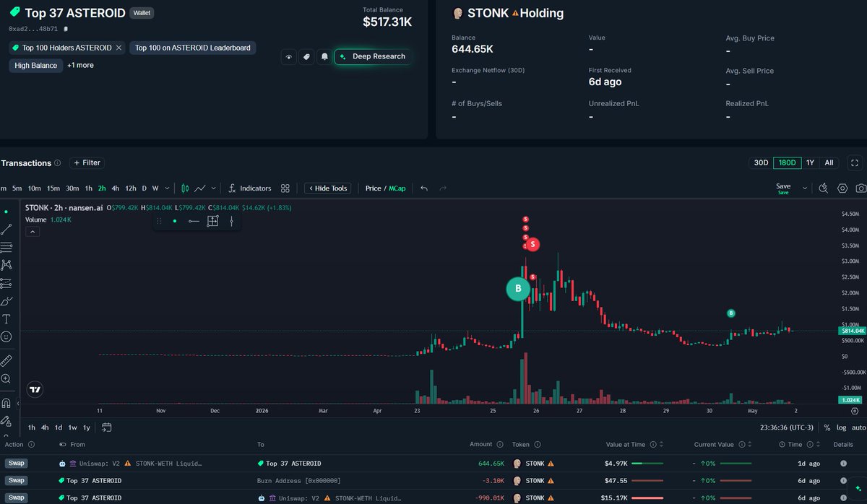Select the candlestick chart style
This screenshot has width=867, height=504.
coord(185,188)
